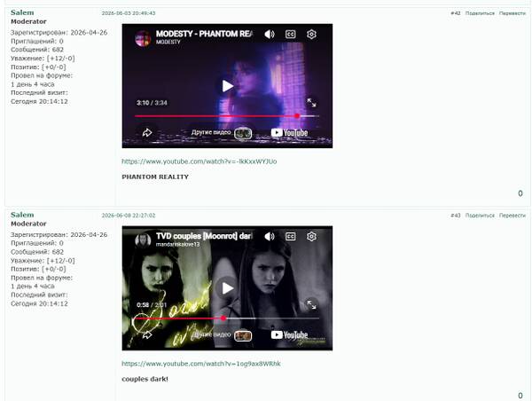Open Salem profile in post #43
Screen dimensions: 532x401
point(22,215)
